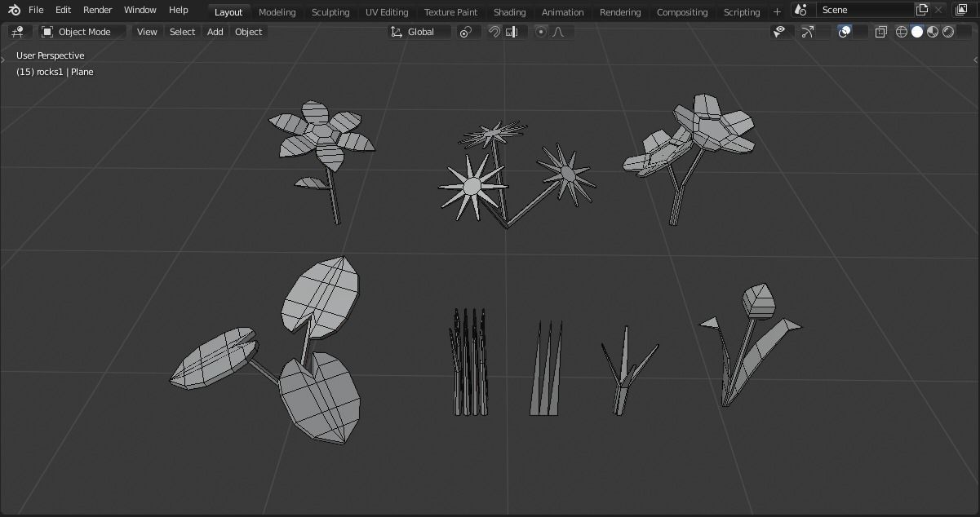Toggle X-ray display mode
This screenshot has width=980, height=517.
pos(881,32)
